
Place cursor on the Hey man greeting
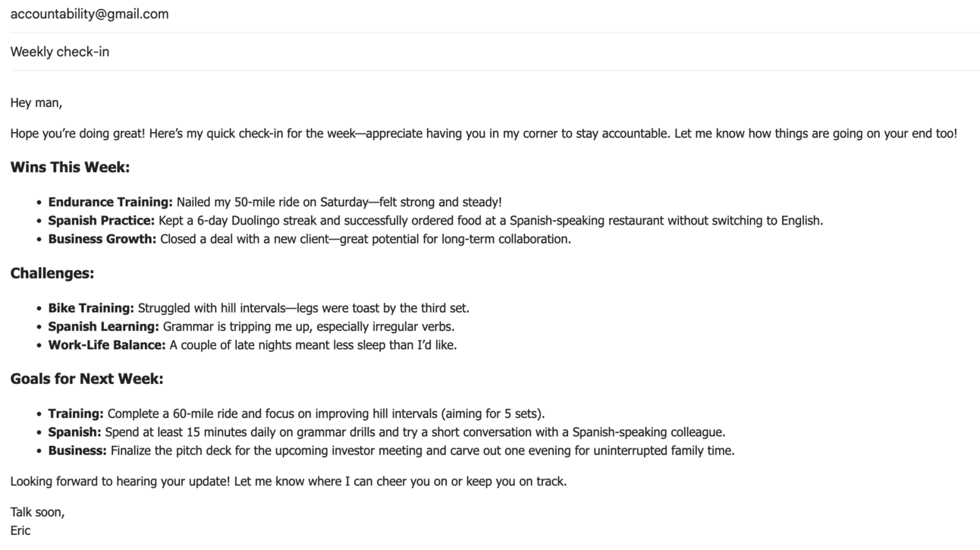click(36, 102)
